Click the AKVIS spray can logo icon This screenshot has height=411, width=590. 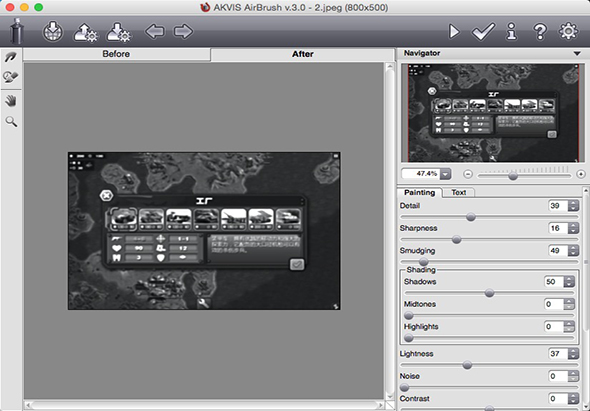coord(17,31)
